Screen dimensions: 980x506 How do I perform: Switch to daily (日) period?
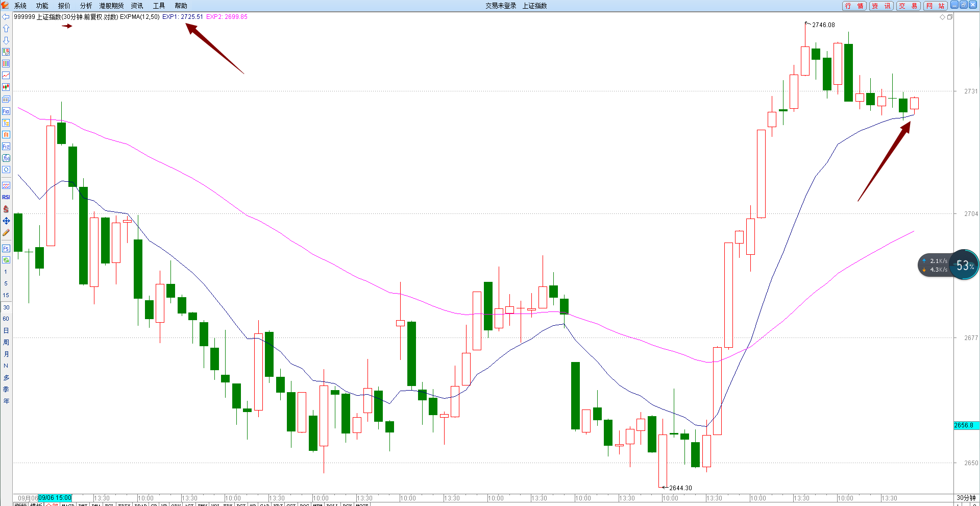[6, 330]
